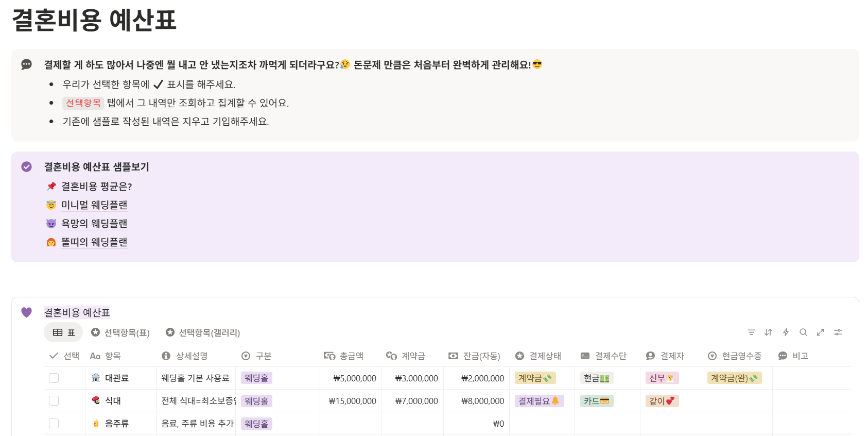Screen dimensions: 868x436
Task: Click the food icon in 식대 row
Action: click(x=96, y=400)
